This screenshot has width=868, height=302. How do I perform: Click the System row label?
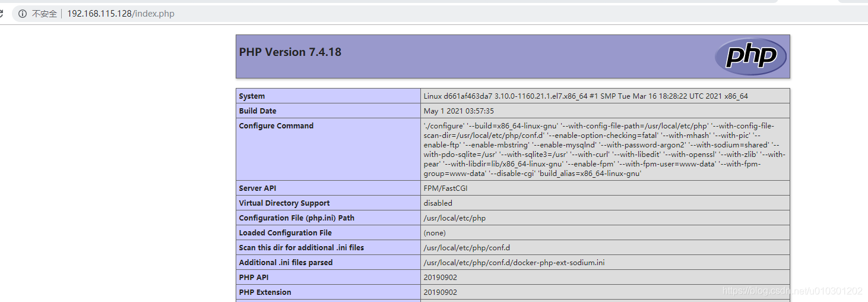(x=252, y=96)
